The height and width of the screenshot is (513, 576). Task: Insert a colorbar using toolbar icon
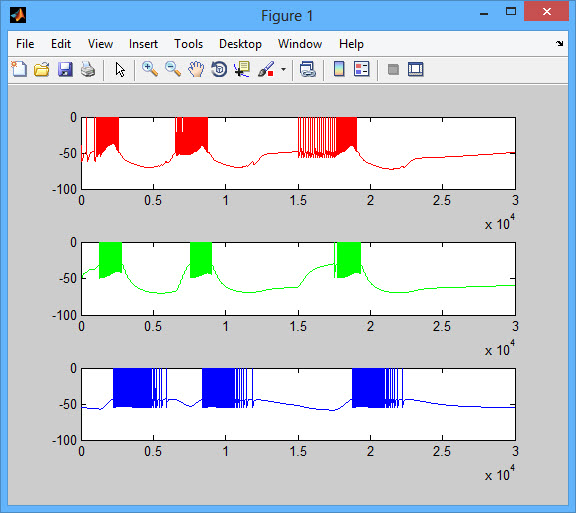339,69
